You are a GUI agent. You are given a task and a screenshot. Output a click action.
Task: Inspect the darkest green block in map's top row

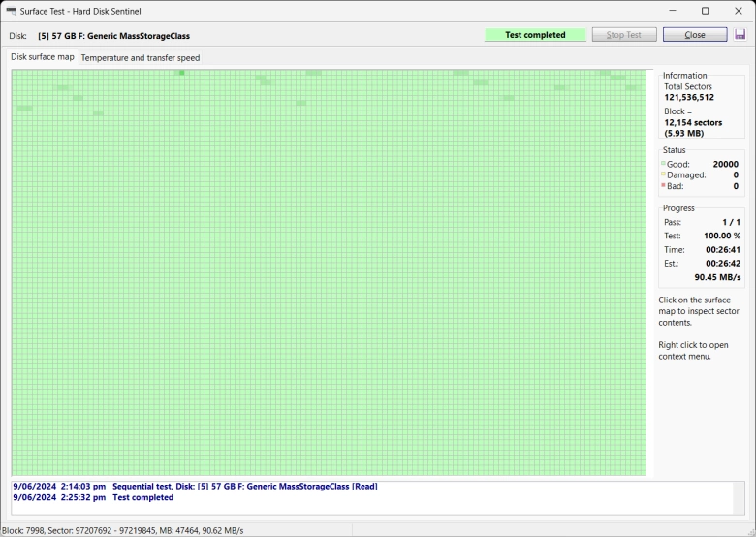[181, 72]
